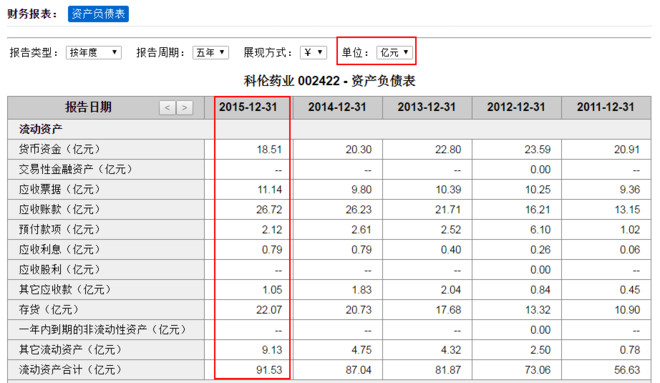Select the 流动资产 section row

pos(329,129)
